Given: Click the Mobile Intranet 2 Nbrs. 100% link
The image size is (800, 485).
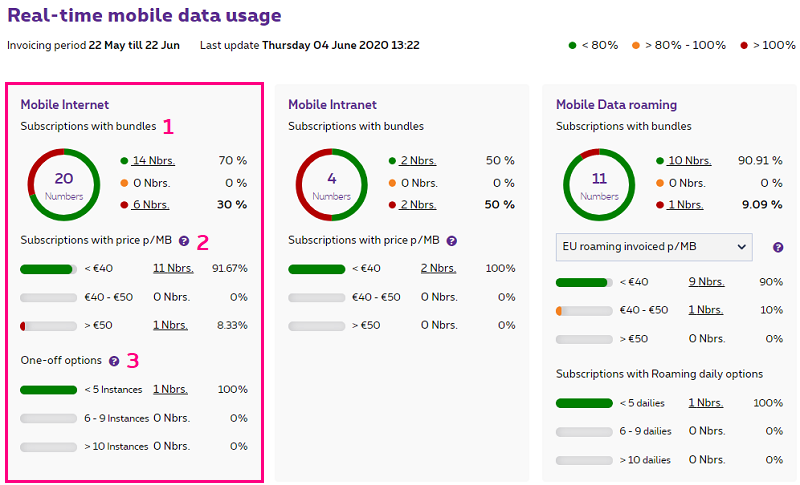Looking at the screenshot, I should point(438,268).
